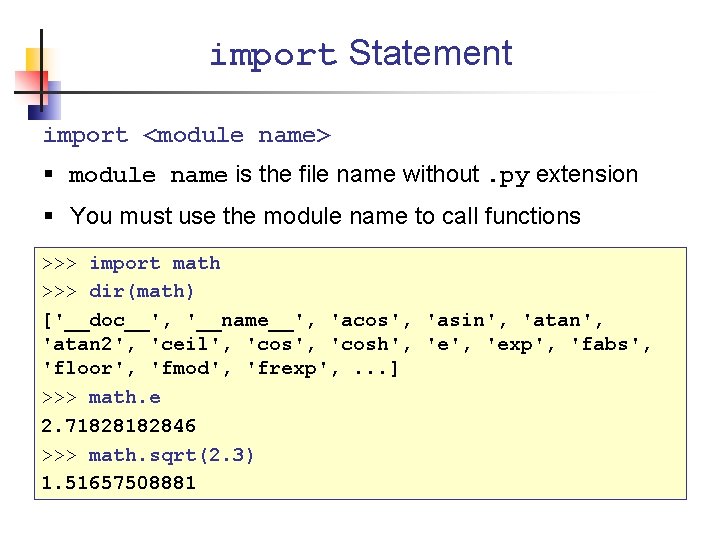The width and height of the screenshot is (720, 540).
Task: Click the 'import Statement' slide title
Action: click(x=361, y=54)
